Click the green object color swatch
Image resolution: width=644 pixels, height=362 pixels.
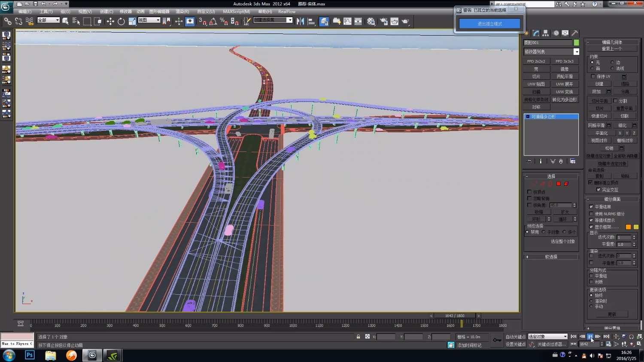(x=576, y=42)
